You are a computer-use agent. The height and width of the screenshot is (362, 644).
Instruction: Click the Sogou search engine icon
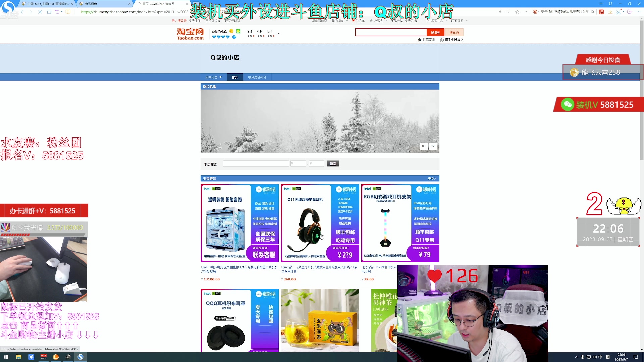tap(535, 12)
